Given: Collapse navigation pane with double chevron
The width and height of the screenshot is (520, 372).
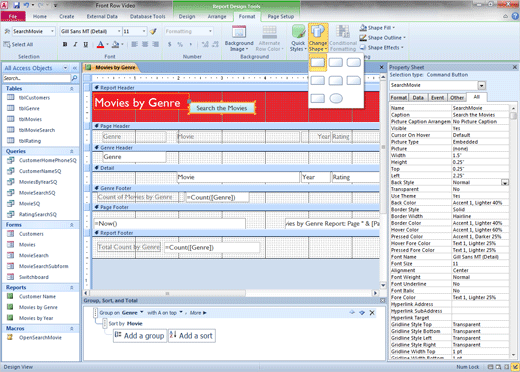Looking at the screenshot, I should 75,68.
